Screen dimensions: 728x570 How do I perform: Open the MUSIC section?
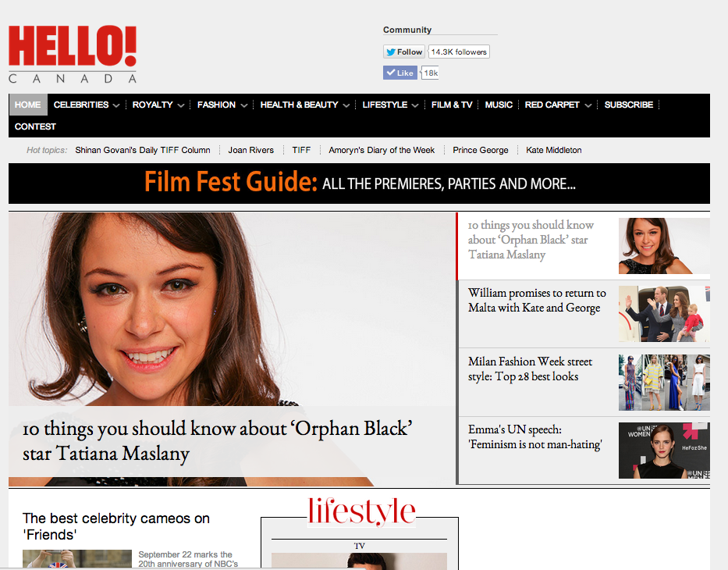pos(499,105)
